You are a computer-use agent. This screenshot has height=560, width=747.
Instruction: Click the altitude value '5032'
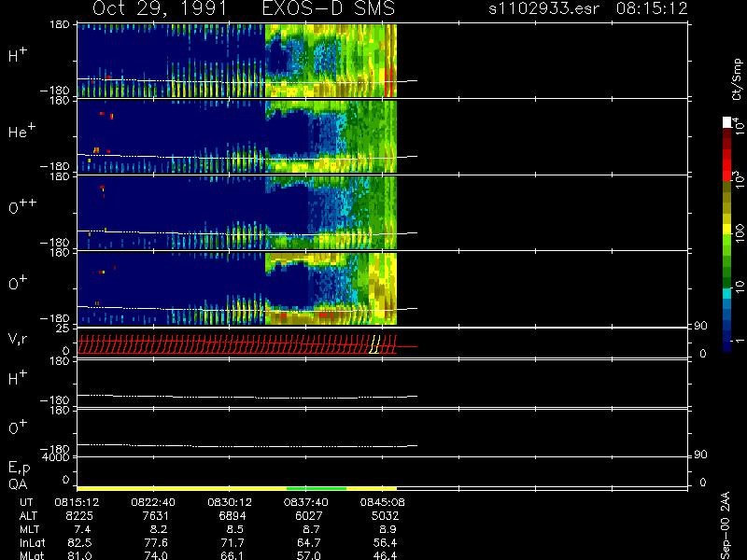tap(385, 516)
